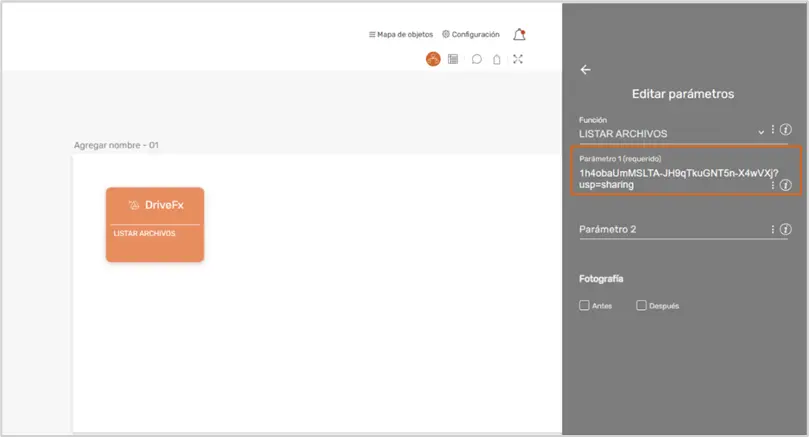Open three-dot options for Parámetro 1

click(772, 185)
